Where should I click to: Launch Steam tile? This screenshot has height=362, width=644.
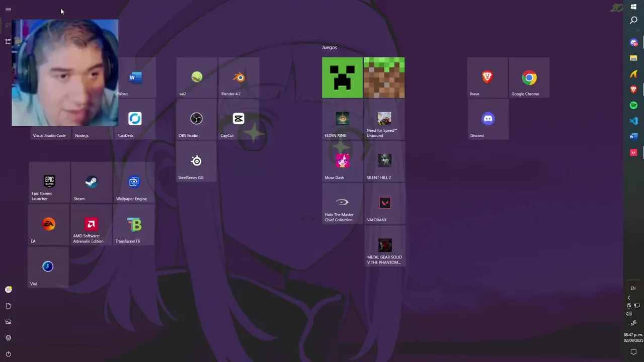coord(92,183)
